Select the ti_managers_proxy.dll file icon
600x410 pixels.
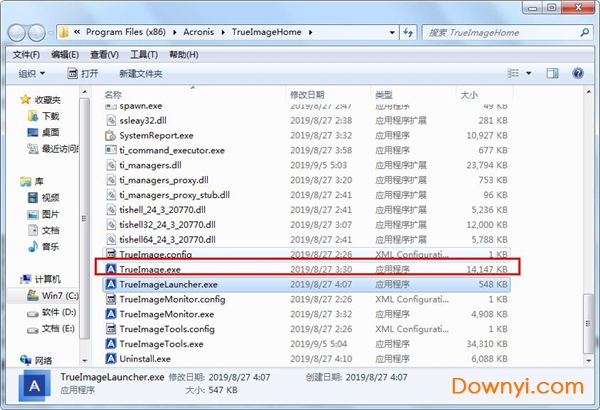(111, 180)
